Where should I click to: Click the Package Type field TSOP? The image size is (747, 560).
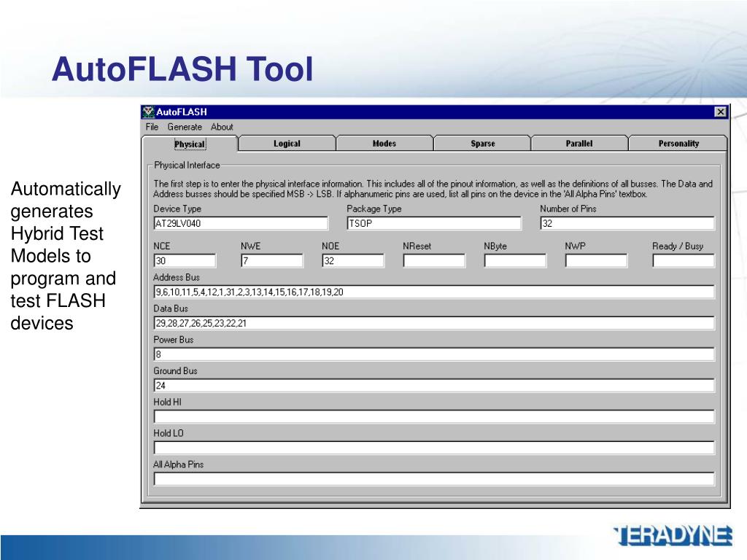click(434, 223)
